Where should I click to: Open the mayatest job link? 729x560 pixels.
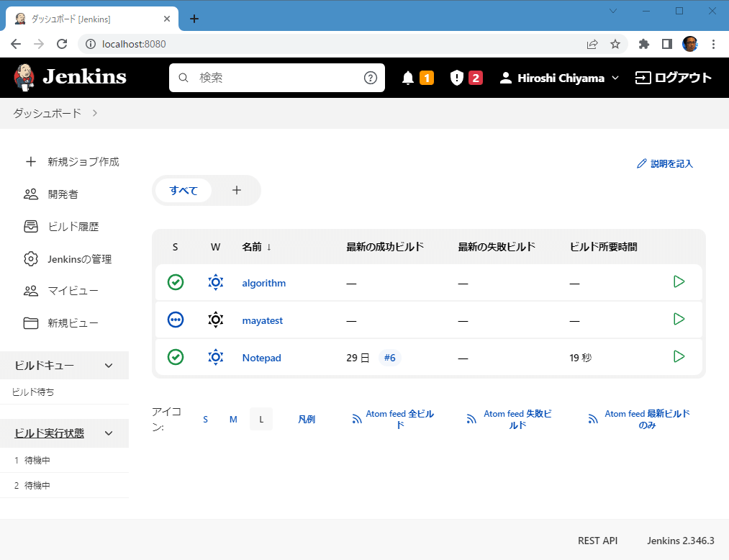[x=262, y=320]
